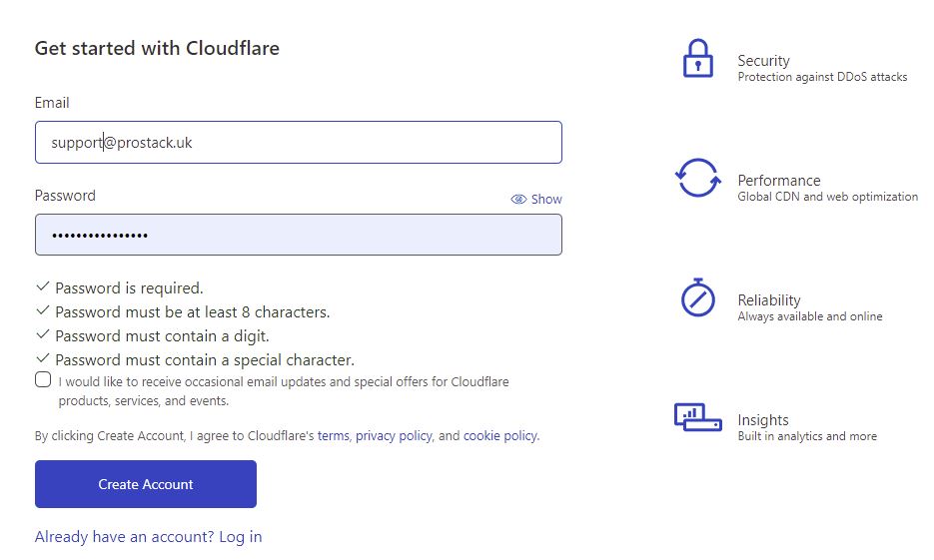This screenshot has width=934, height=560.
Task: Click the eye icon beside Show
Action: coord(518,200)
